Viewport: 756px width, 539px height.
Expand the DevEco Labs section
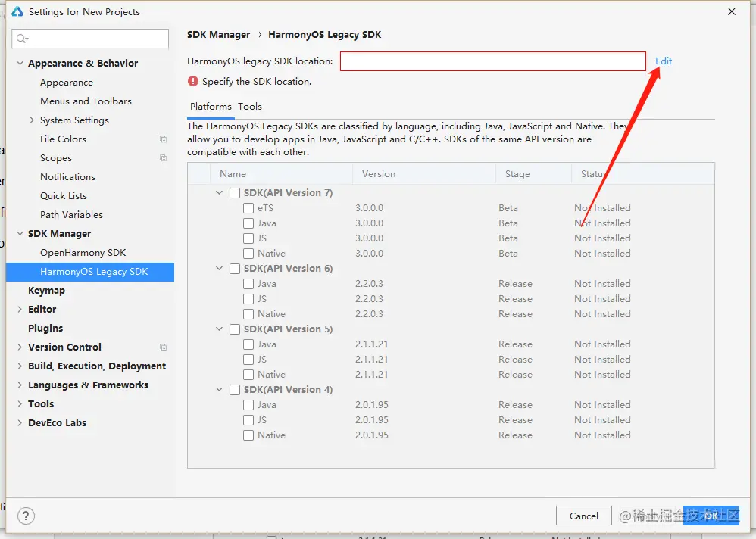coord(20,423)
